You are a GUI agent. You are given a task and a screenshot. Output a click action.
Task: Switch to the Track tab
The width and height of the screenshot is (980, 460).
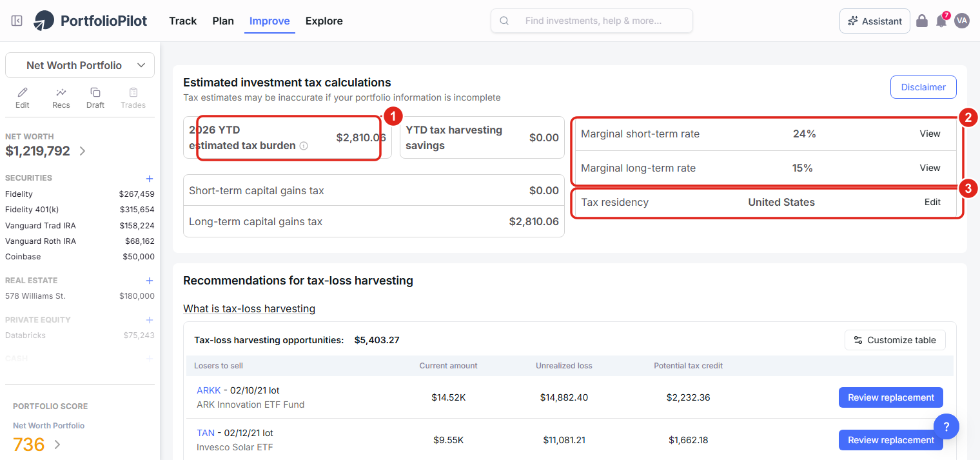pyautogui.click(x=183, y=21)
